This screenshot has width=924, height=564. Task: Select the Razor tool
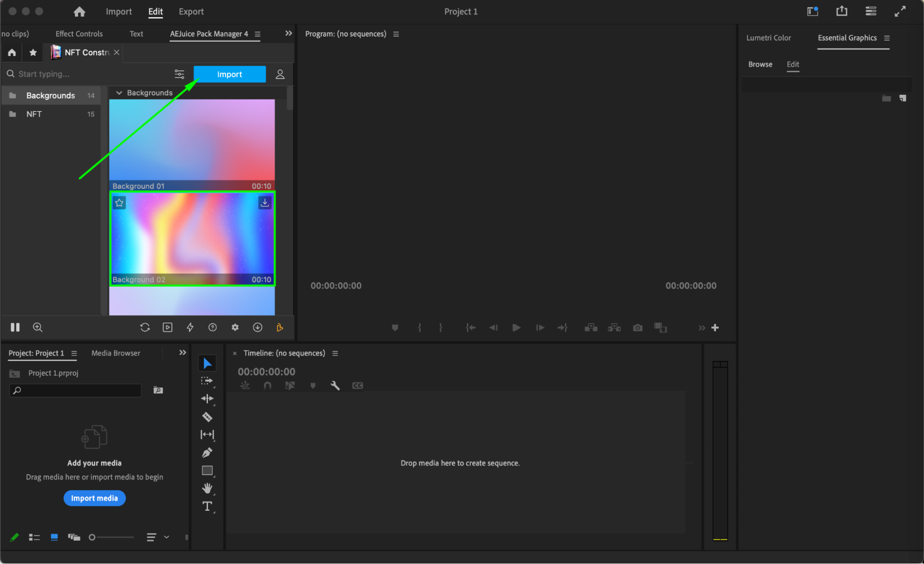[x=207, y=417]
